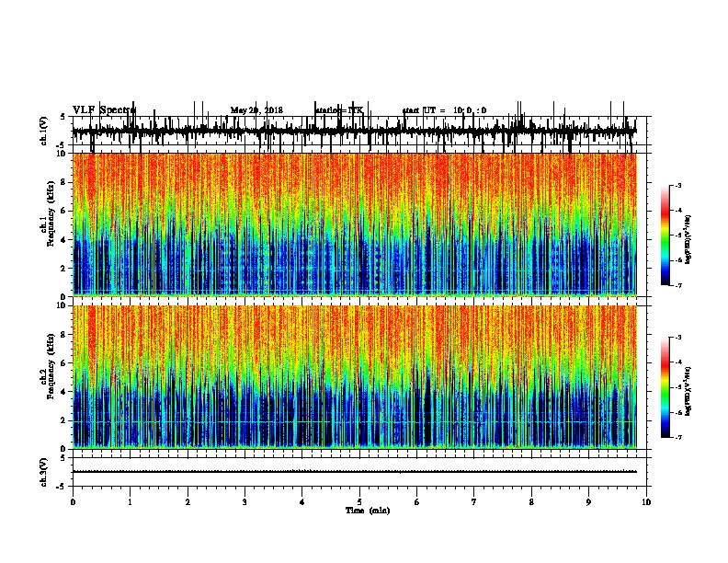Image resolution: width=728 pixels, height=563 pixels.
Task: Click the '8' kHz tick on ch.1 frequency axis
Action: tap(65, 182)
